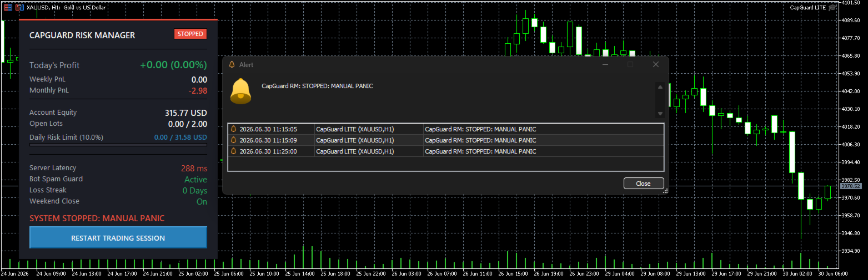Click the 4053.90 price axis label
Screen dimensions: 868x280
tap(851, 73)
